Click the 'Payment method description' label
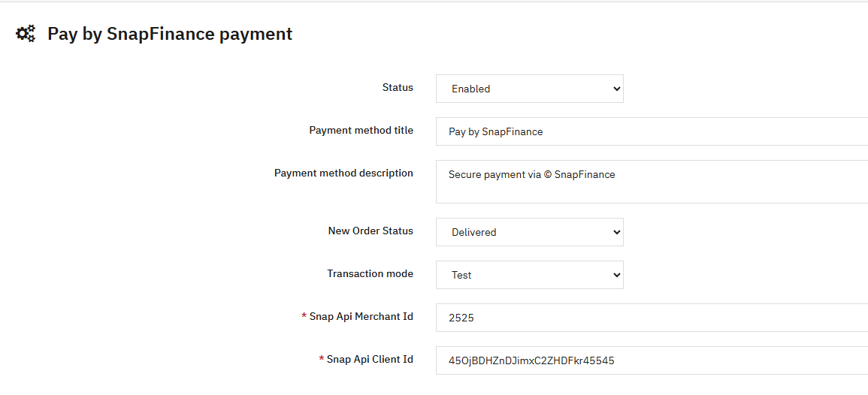 (343, 173)
